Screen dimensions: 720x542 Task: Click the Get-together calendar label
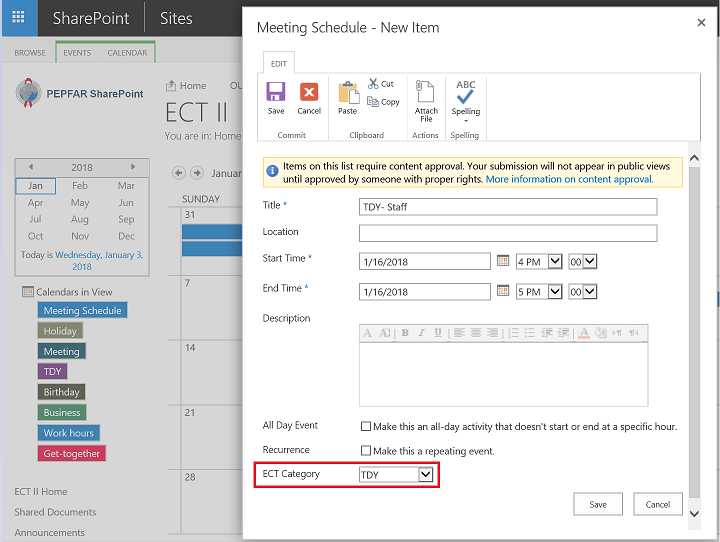[x=72, y=453]
